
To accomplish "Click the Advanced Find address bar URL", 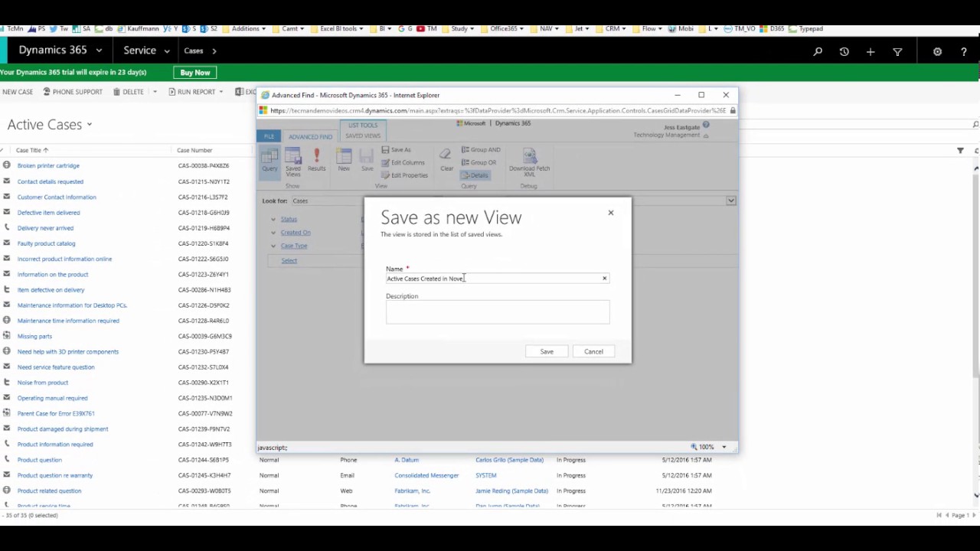I will coord(498,111).
